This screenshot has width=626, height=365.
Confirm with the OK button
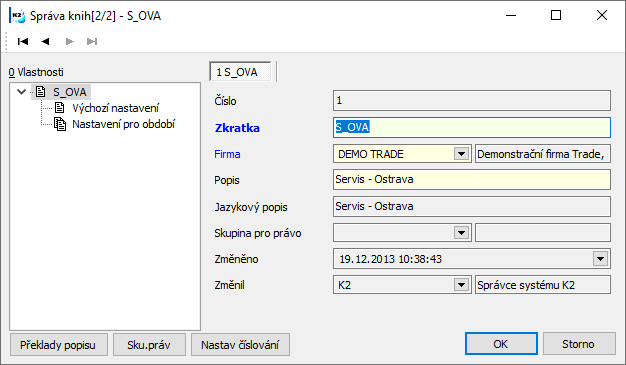[501, 344]
